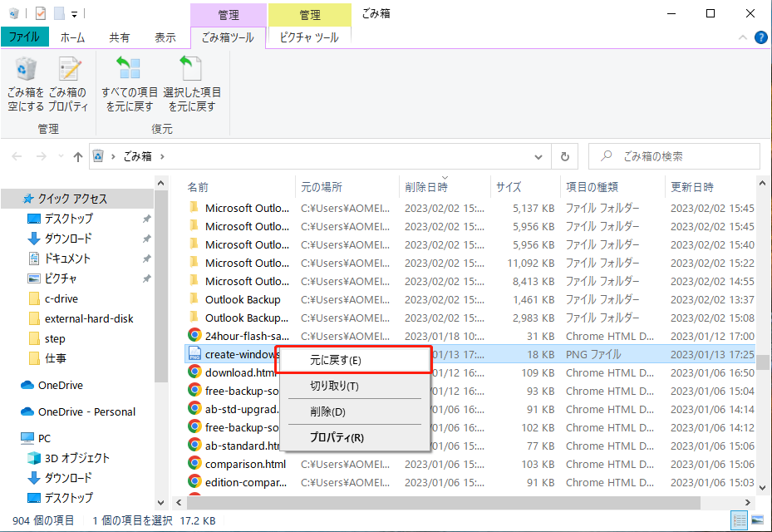Choose 元に戻す(E) in context menu
The image size is (772, 532).
click(353, 360)
